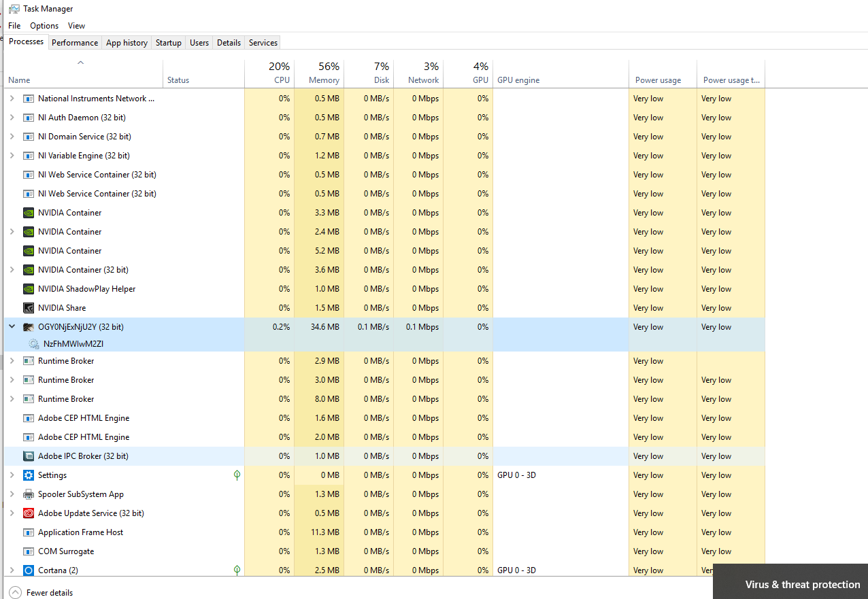868x599 pixels.
Task: Click the Settings row green leaf status icon
Action: click(x=237, y=475)
